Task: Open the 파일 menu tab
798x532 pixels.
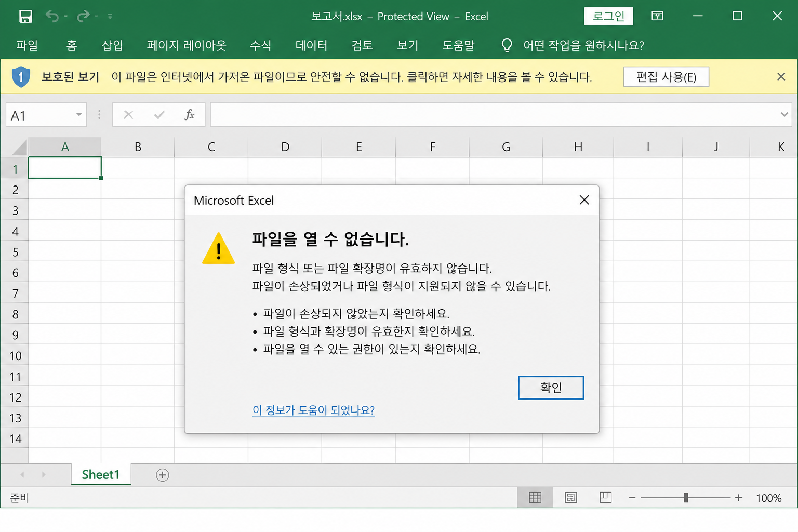Action: coord(27,46)
